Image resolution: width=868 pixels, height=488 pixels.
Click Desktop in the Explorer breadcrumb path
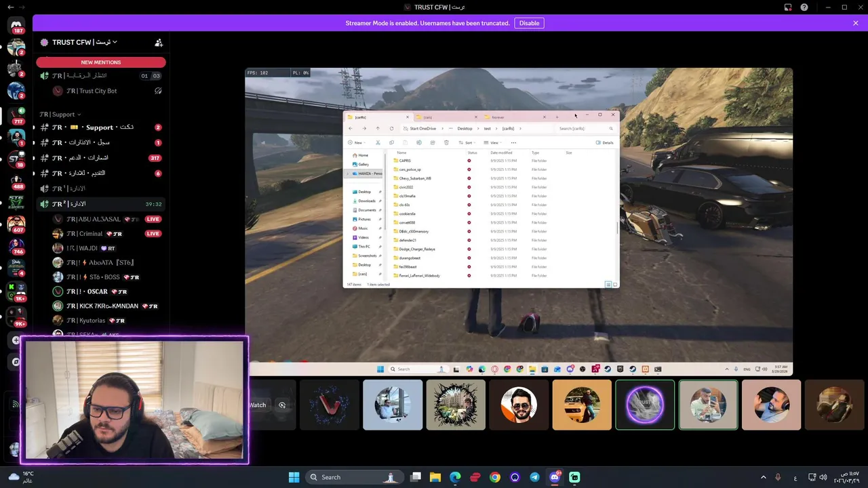point(465,129)
